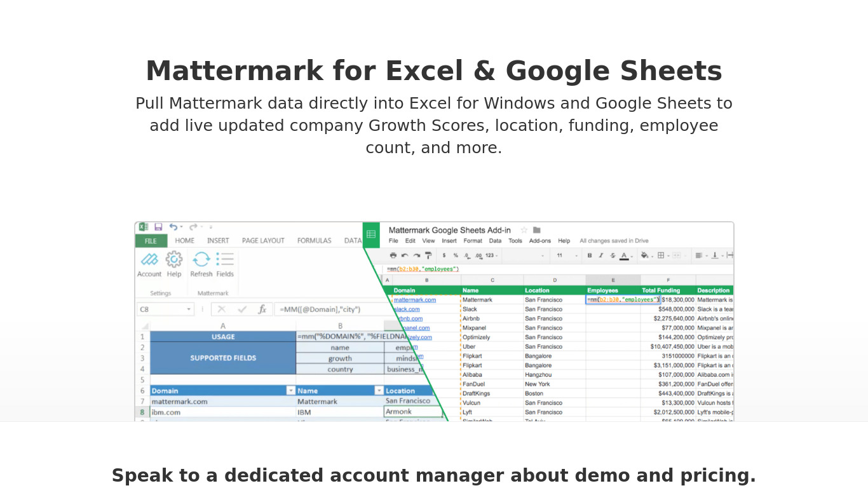The height and width of the screenshot is (488, 868).
Task: Expand the Excel undo history dropdown arrow
Action: 181,227
